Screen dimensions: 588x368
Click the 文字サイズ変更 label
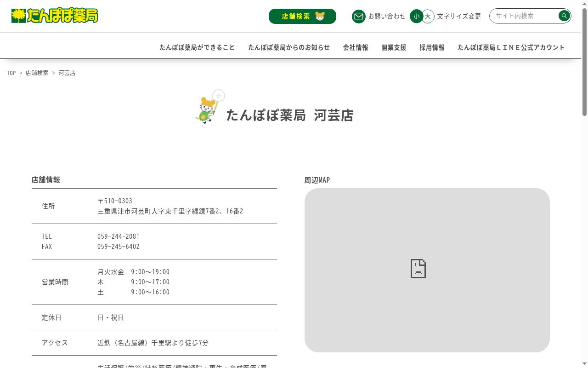459,16
